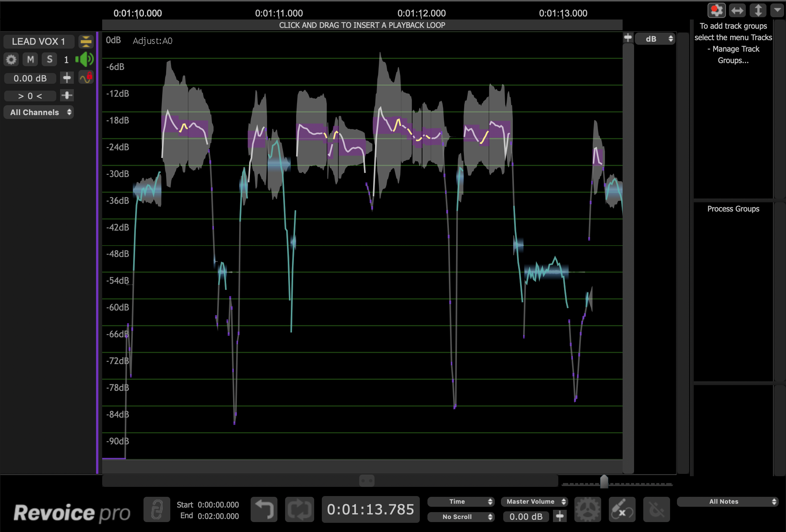Screen dimensions: 786x532
Task: Toggle the green speaker playback icon
Action: point(85,60)
